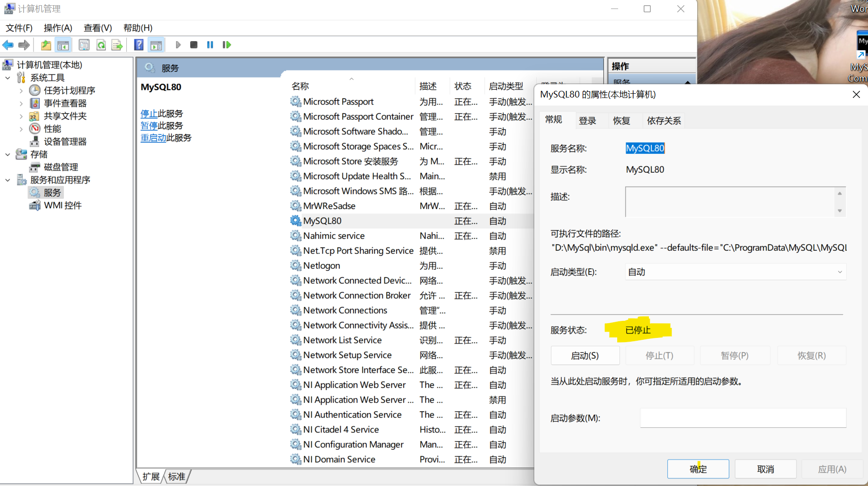The image size is (868, 486).
Task: Click the Restart service toolbar icon
Action: pyautogui.click(x=227, y=45)
